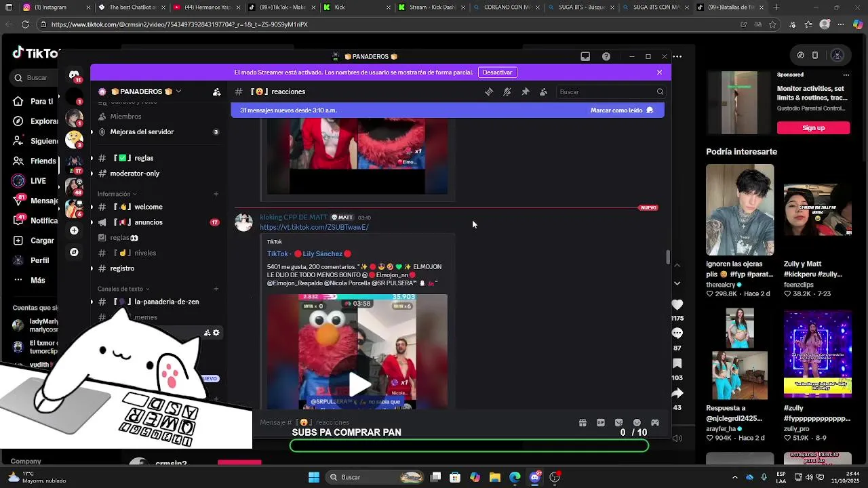The width and height of the screenshot is (868, 488).
Task: Play the embedded TikTok video
Action: [359, 383]
